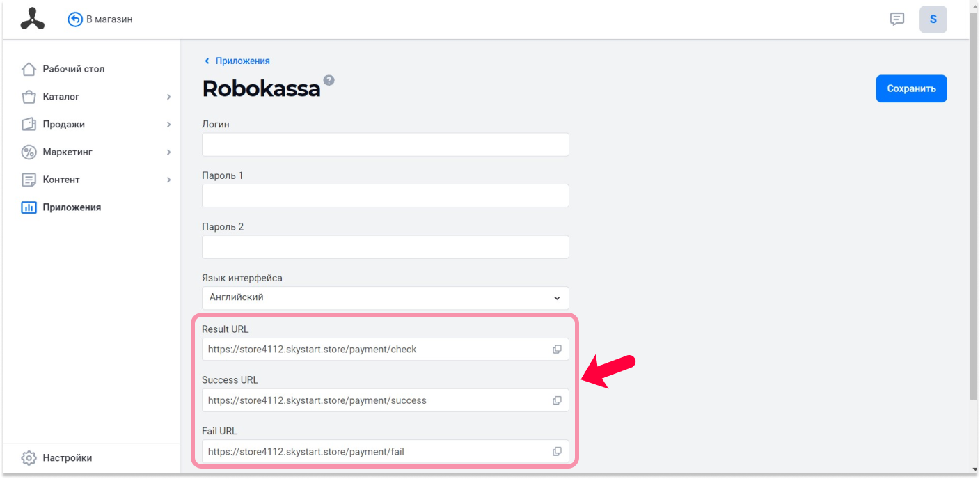Viewport: 980px width, 479px height.
Task: Click the Сохранить button
Action: coord(911,88)
